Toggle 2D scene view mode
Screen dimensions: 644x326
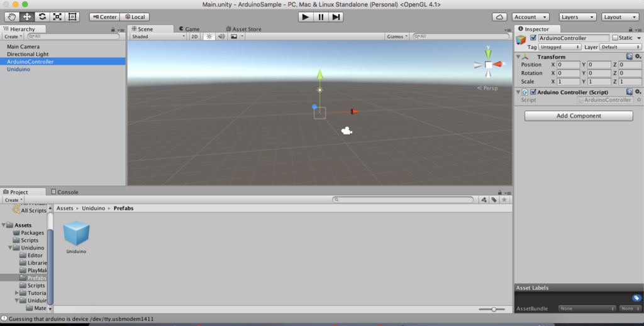tap(194, 36)
